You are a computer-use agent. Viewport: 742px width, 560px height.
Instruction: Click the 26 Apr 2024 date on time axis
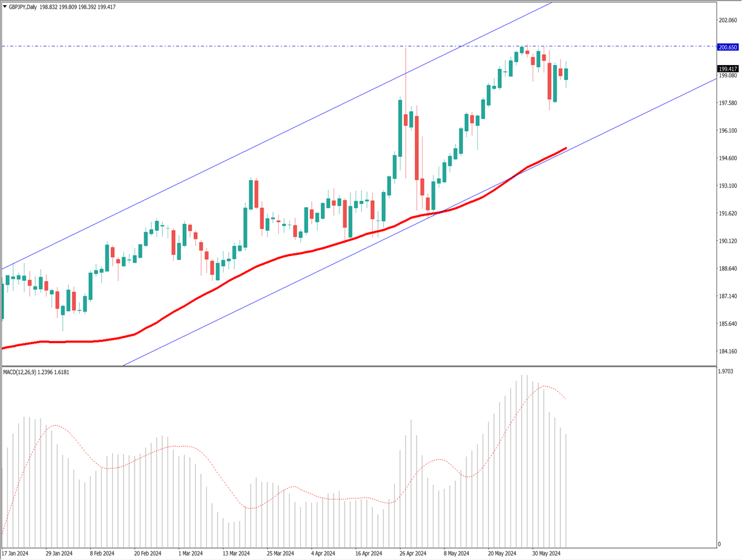tap(412, 553)
